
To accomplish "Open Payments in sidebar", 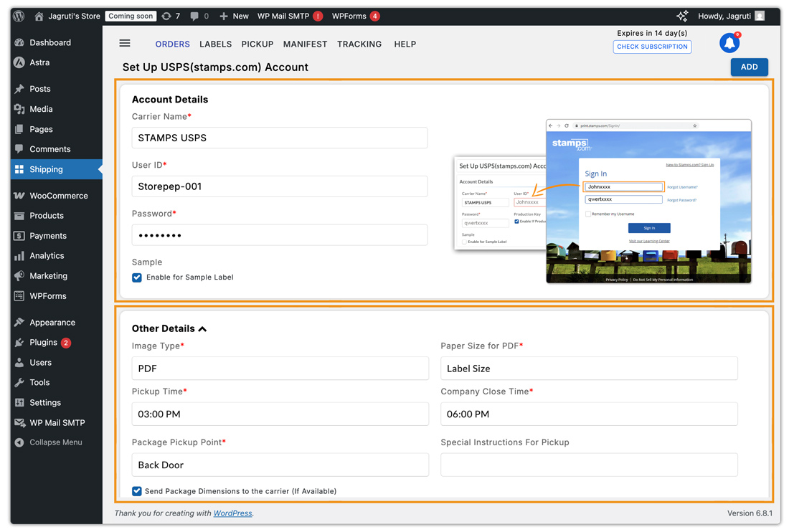I will pos(57,236).
